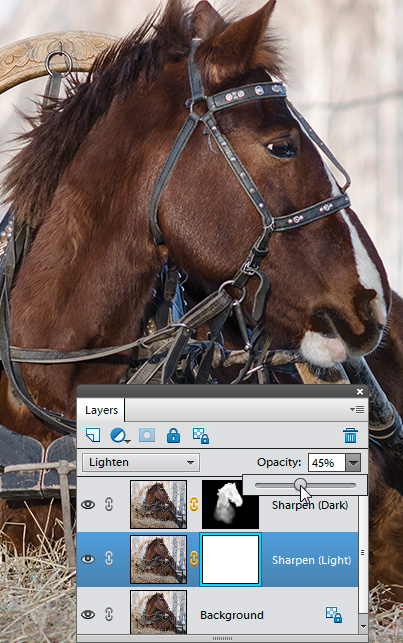Click the 45% opacity input field
Viewport: 403px width, 643px height.
pyautogui.click(x=327, y=463)
